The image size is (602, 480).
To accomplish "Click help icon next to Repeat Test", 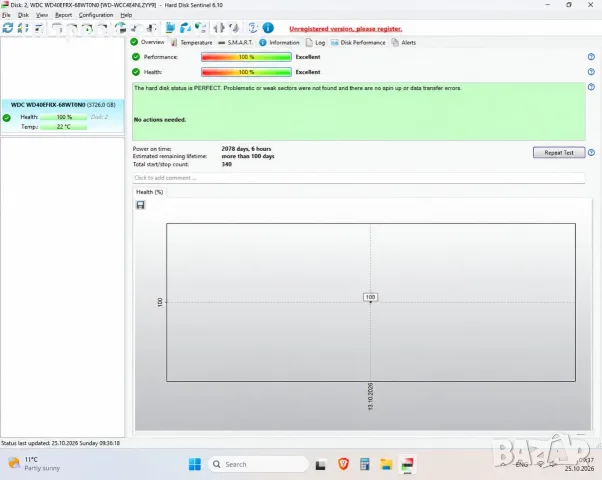I will (x=591, y=152).
